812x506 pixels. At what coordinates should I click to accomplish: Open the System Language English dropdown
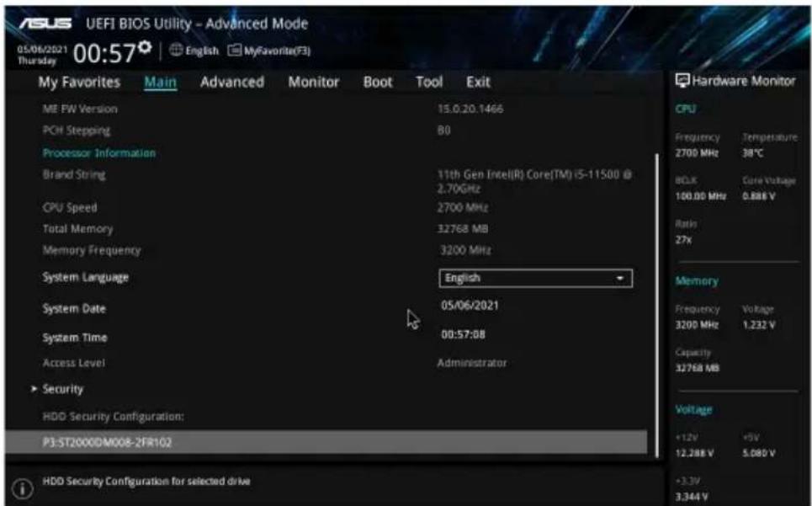click(535, 278)
